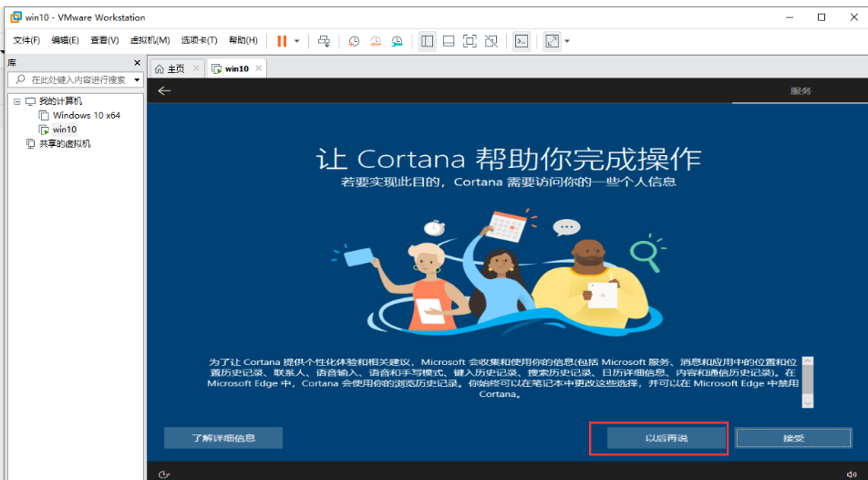Click the Revert to snapshot icon
Image resolution: width=868 pixels, height=480 pixels.
click(x=376, y=41)
